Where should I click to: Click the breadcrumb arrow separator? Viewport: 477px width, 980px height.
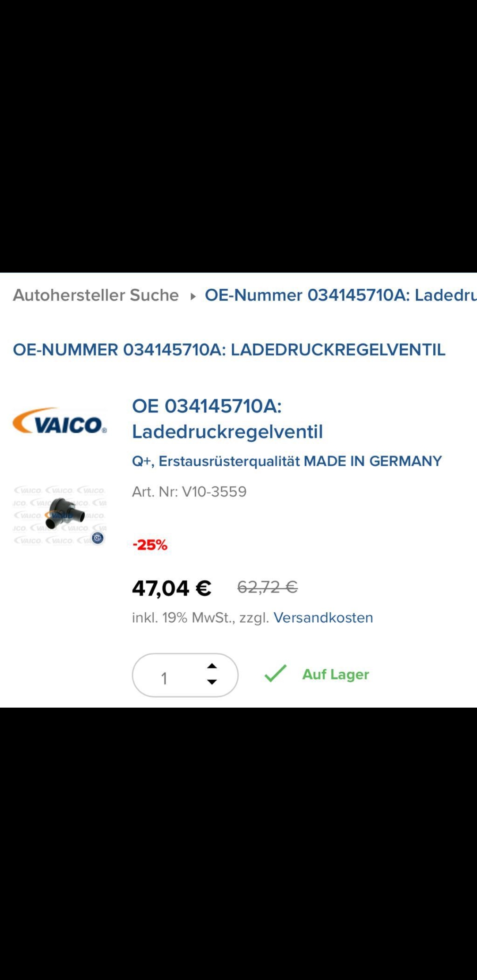click(193, 296)
